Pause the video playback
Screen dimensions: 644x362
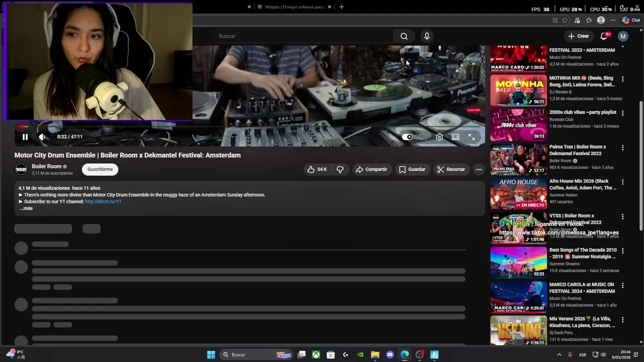(x=25, y=137)
